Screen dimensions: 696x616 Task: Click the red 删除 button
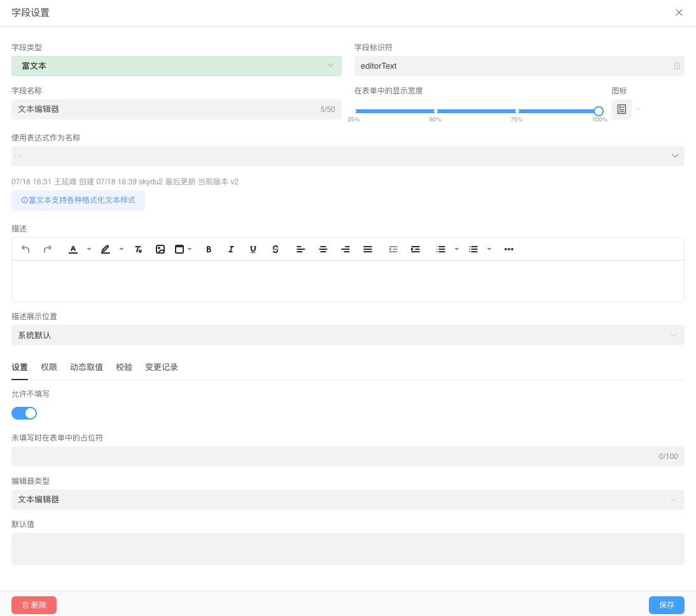pos(34,605)
